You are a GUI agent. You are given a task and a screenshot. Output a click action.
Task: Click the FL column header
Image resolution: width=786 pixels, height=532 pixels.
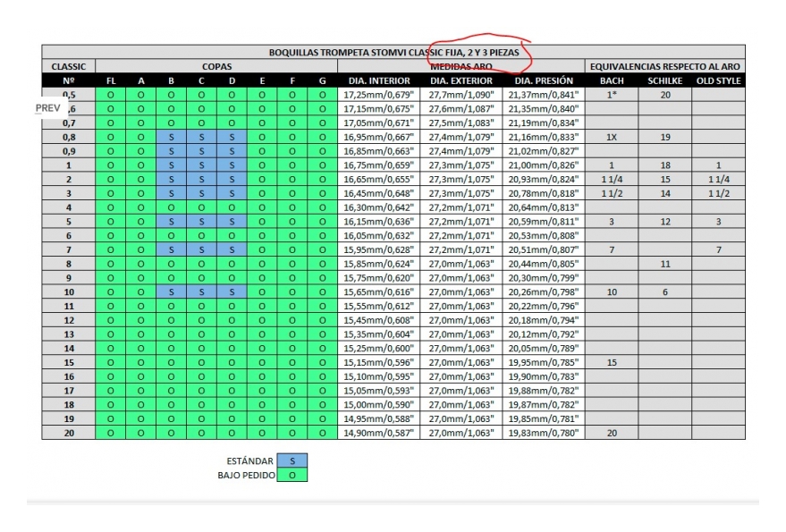tap(111, 80)
